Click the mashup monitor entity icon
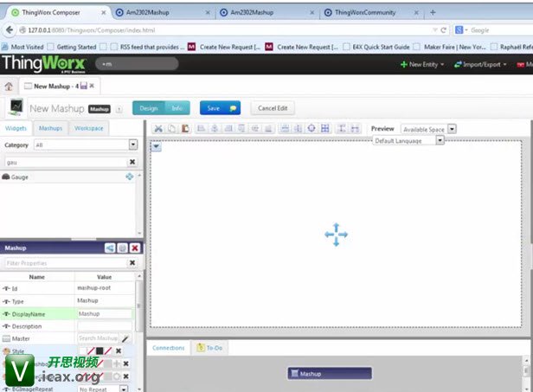This screenshot has width=533, height=392. [x=16, y=107]
